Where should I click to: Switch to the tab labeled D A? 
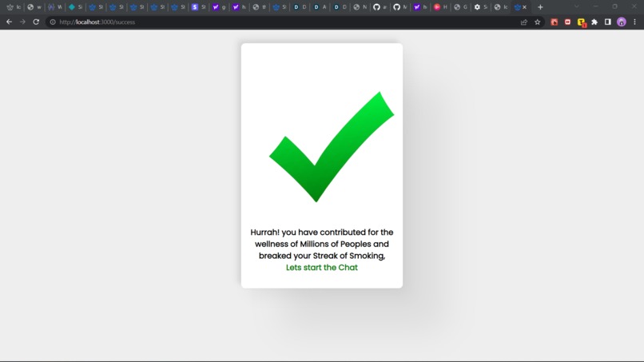coord(320,7)
